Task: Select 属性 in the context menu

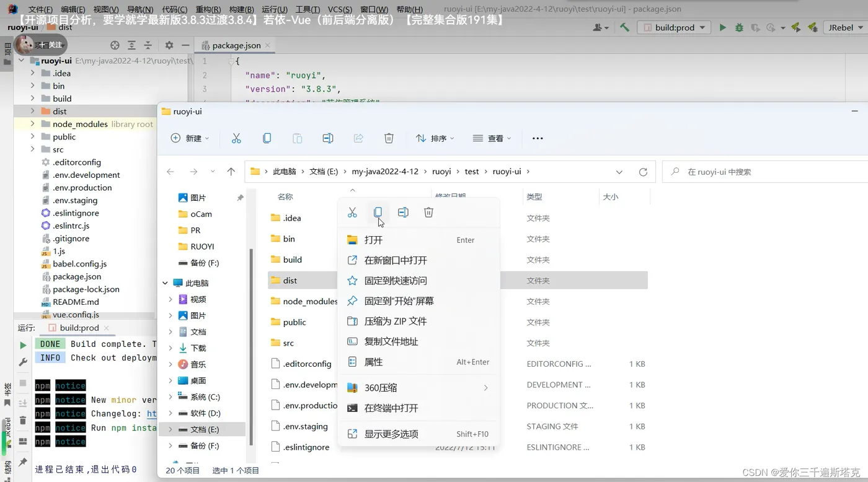Action: (419, 362)
